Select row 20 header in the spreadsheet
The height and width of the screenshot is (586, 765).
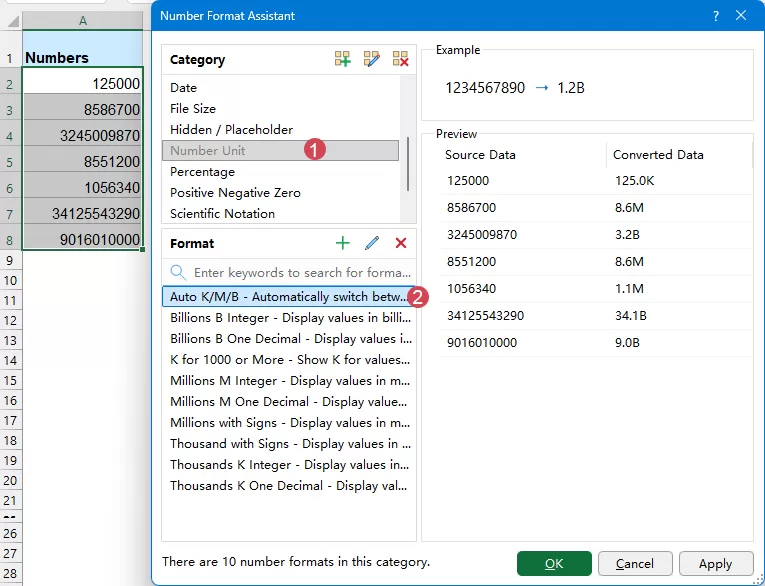[11, 480]
